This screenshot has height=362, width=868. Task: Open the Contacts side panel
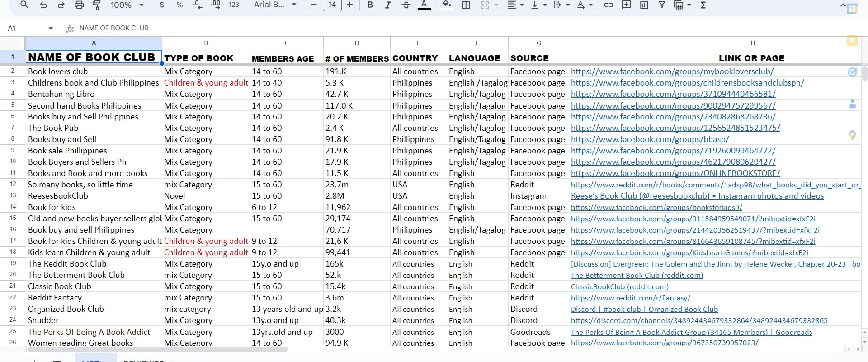[x=852, y=104]
